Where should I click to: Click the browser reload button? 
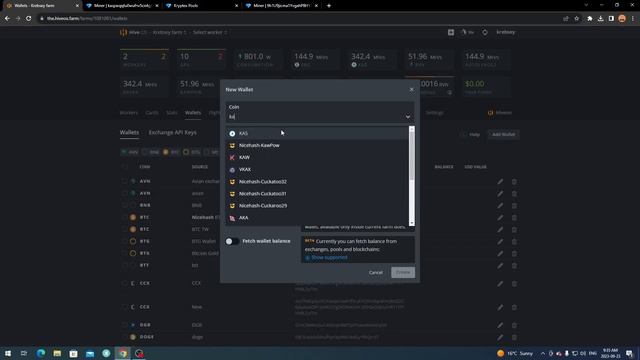pyautogui.click(x=29, y=18)
